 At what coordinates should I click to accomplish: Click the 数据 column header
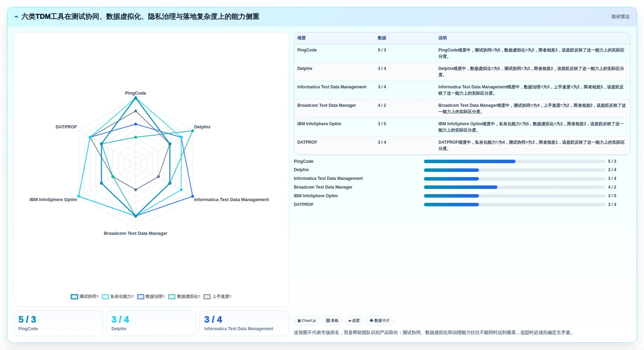coord(382,38)
